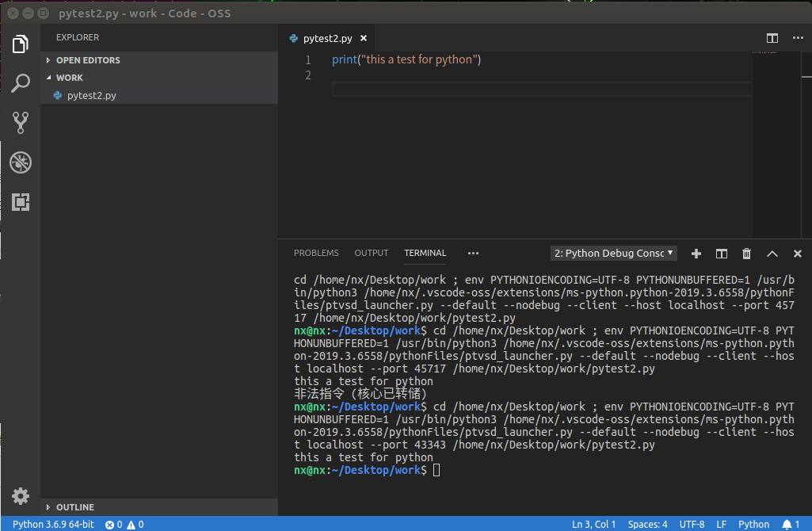
Task: Create a new terminal with plus icon
Action: (x=696, y=254)
